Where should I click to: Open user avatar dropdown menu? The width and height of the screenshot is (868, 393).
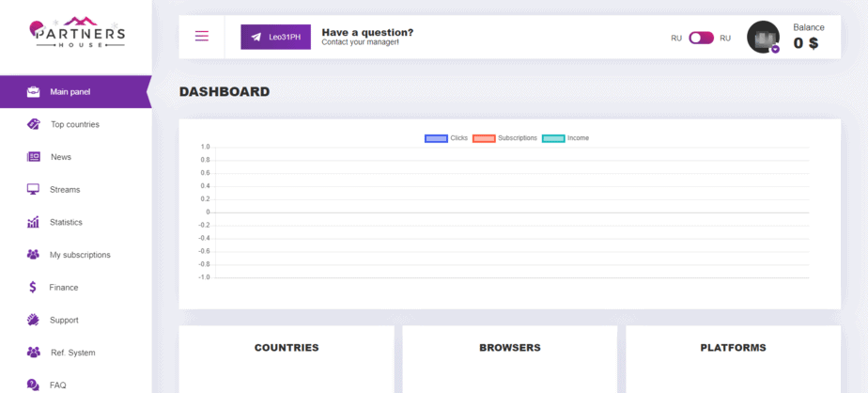(x=763, y=38)
